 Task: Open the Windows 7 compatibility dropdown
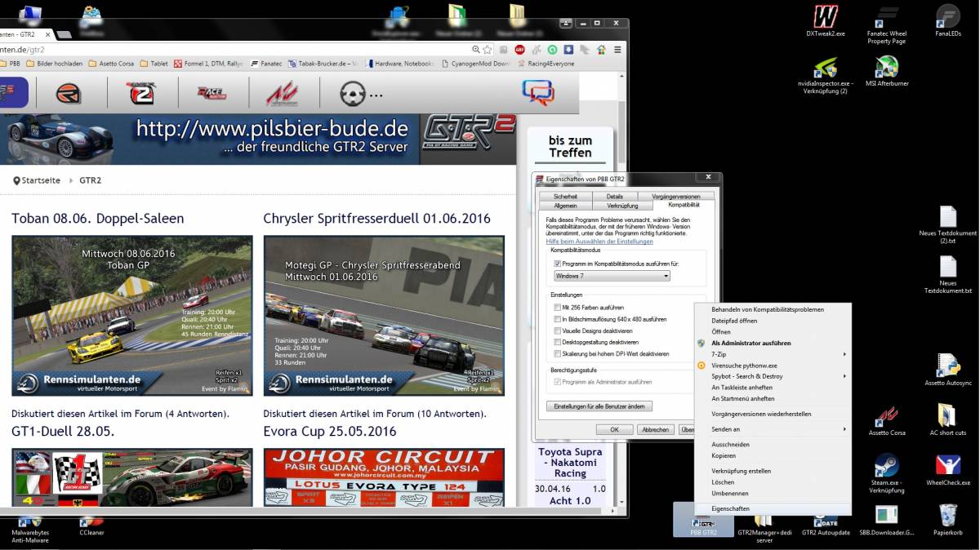(612, 277)
